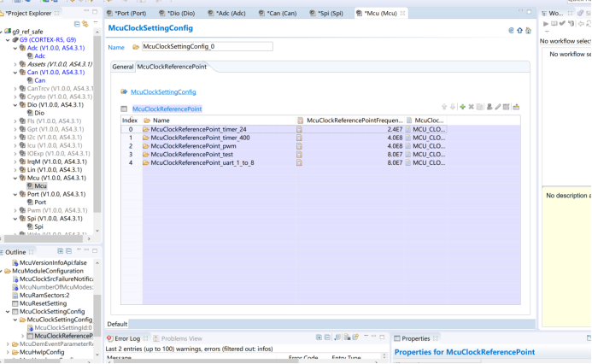Click the Index column header
Image resolution: width=592 pixels, height=364 pixels.
coord(130,120)
